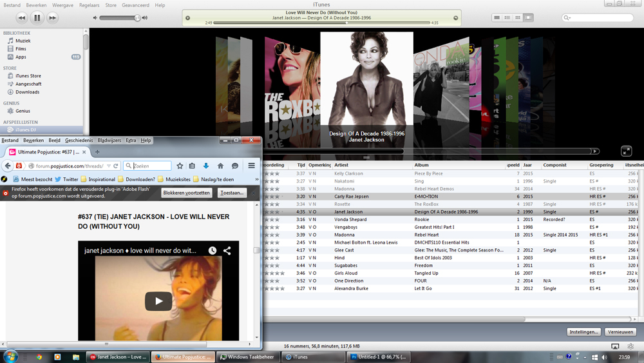Switch iTunes to album list view
The image size is (644, 363).
[x=507, y=17]
